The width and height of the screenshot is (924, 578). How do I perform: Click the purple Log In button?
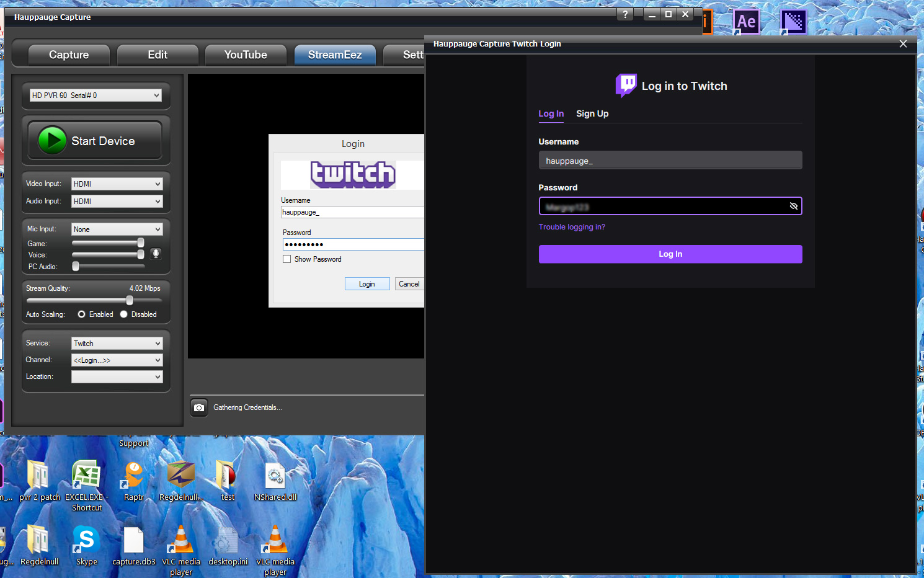[670, 254]
